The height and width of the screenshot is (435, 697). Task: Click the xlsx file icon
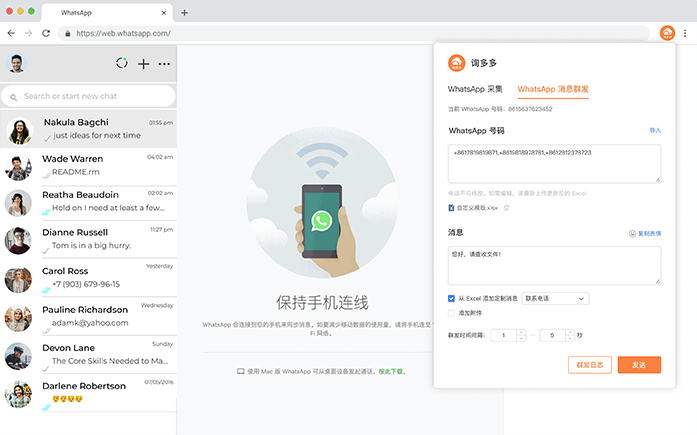coord(451,208)
